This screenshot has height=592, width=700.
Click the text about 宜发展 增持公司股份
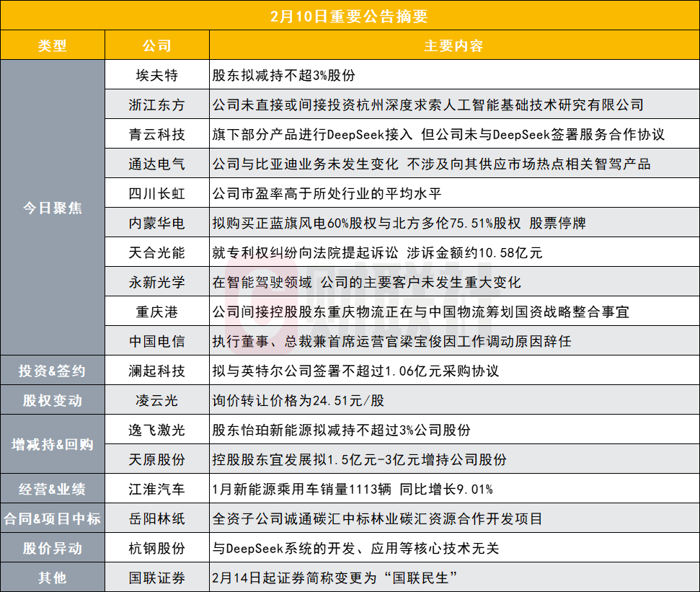point(360,459)
